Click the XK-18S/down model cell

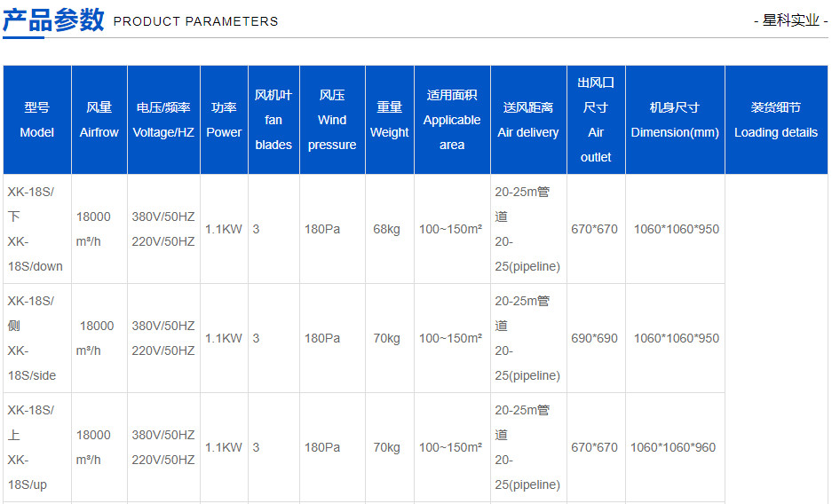click(37, 229)
